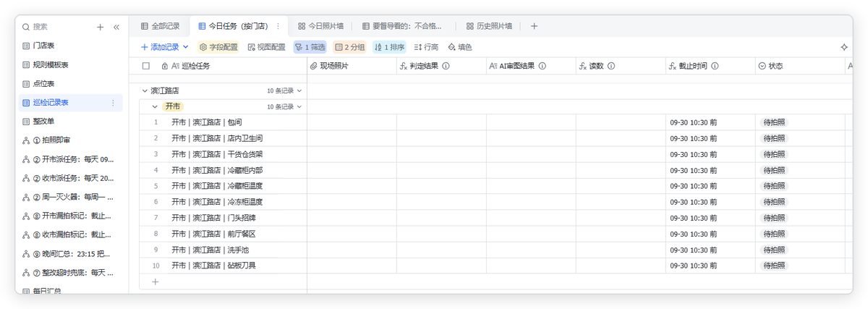Open the ⑦ 整改超时兜底 workflow
The width and height of the screenshot is (868, 309).
(x=69, y=273)
